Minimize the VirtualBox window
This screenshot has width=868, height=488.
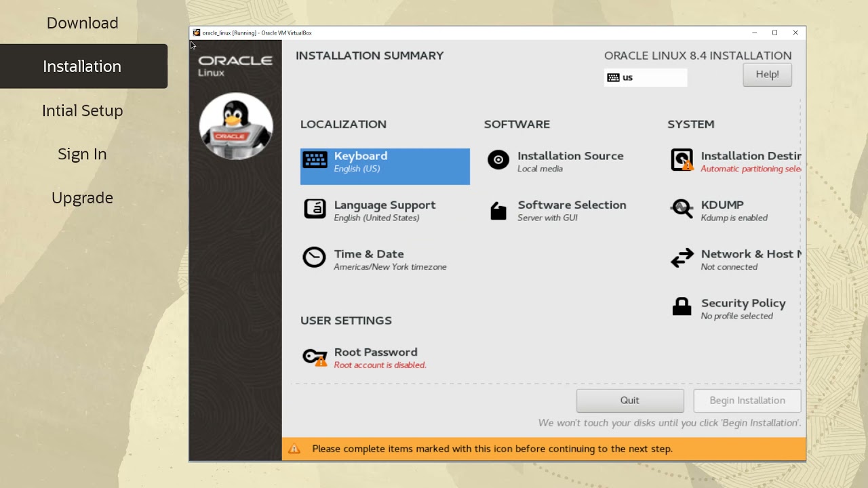[x=754, y=33]
